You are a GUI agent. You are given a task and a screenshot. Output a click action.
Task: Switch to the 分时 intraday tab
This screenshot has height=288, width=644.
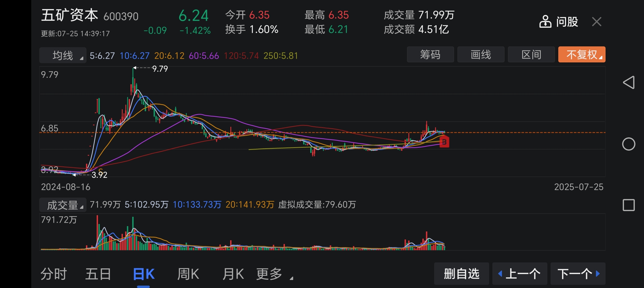pyautogui.click(x=54, y=274)
